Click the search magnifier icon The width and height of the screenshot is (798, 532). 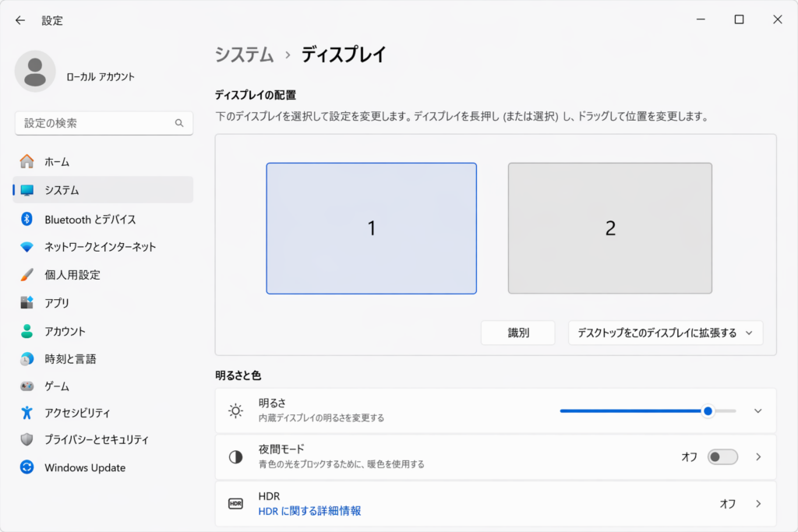coord(179,123)
